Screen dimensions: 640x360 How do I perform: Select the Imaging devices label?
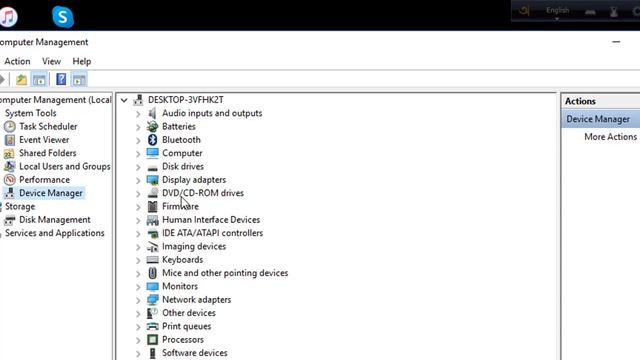coord(194,247)
